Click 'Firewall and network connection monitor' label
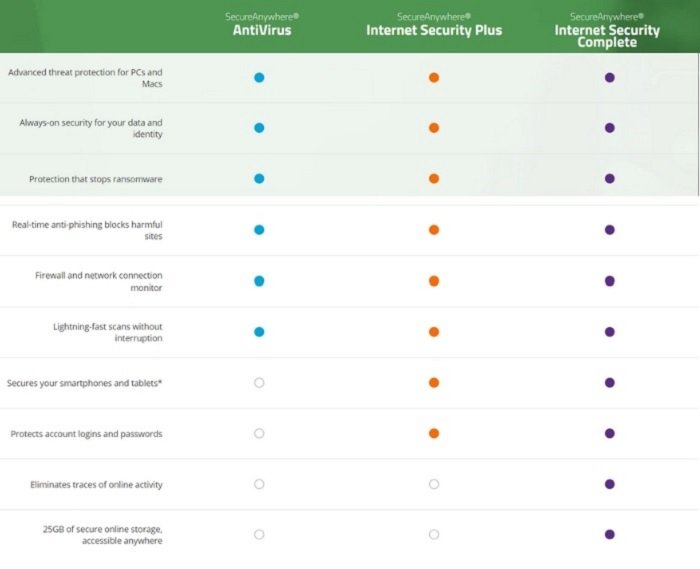 coord(99,282)
